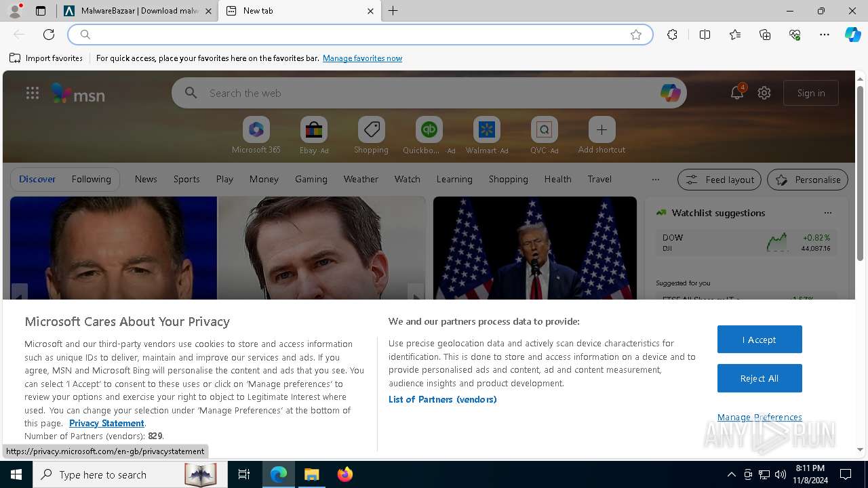Refresh the page with the reload icon
Image resolution: width=868 pixels, height=488 pixels.
pyautogui.click(x=49, y=35)
